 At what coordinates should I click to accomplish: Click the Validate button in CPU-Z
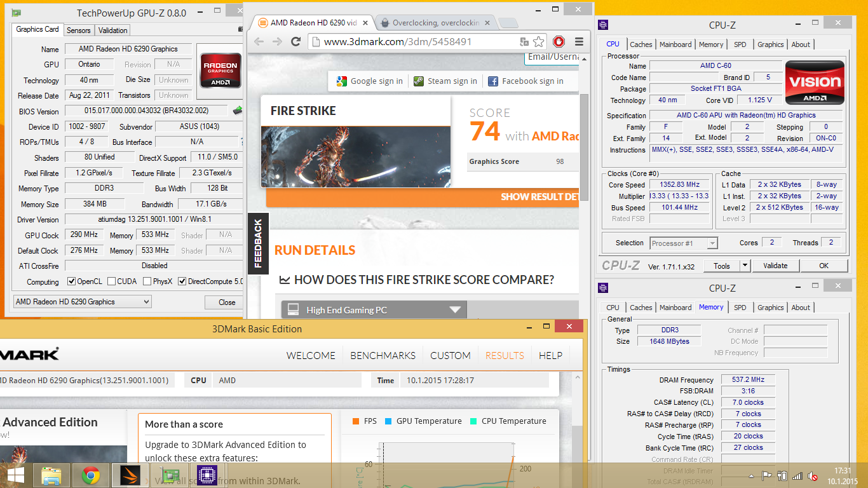pos(775,266)
